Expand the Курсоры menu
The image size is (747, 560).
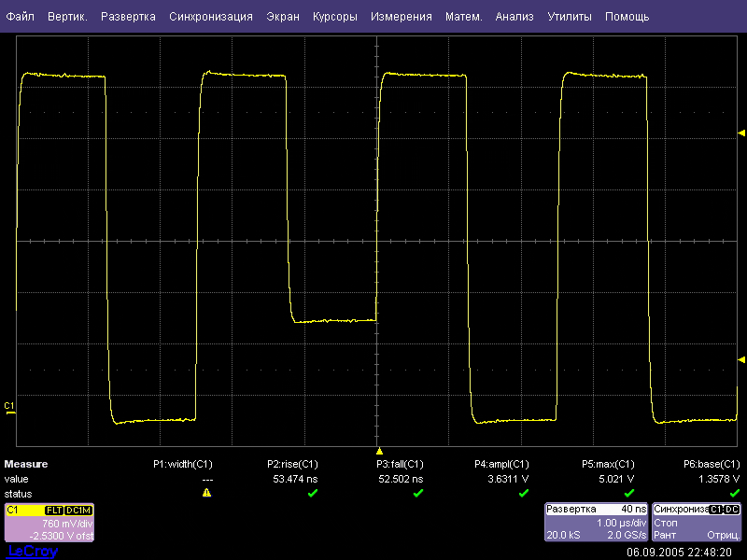(334, 17)
